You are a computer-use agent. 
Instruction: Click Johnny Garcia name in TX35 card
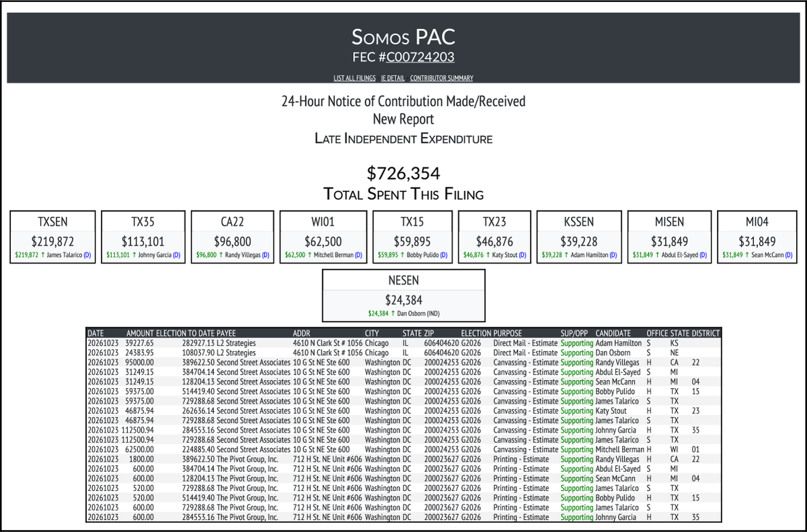[155, 256]
